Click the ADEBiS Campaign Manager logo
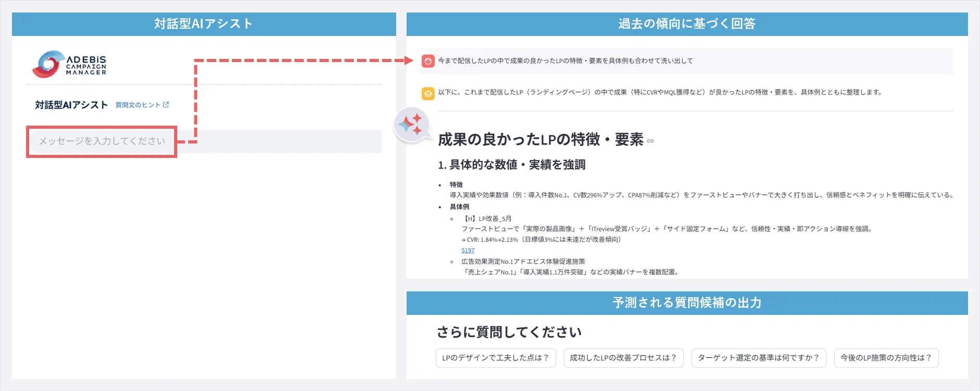980x391 pixels. 69,64
